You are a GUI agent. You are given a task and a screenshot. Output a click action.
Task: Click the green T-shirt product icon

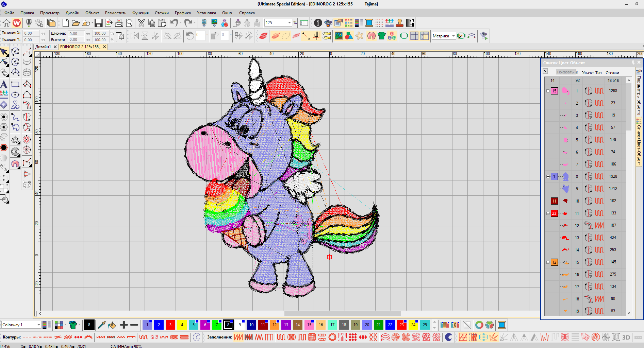(x=381, y=36)
